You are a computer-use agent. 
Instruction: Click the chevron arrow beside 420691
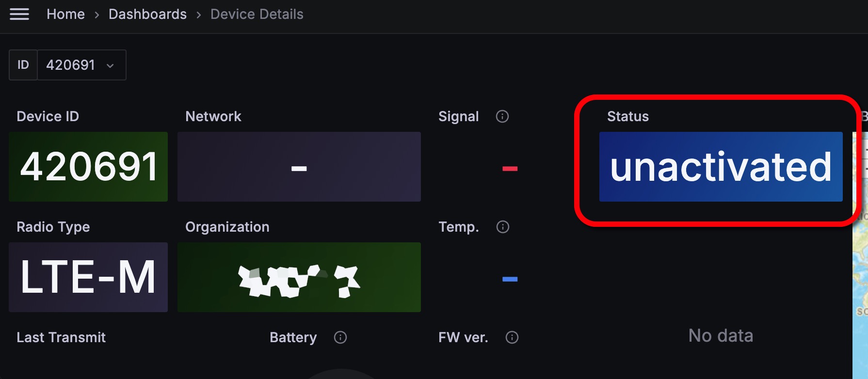tap(110, 65)
